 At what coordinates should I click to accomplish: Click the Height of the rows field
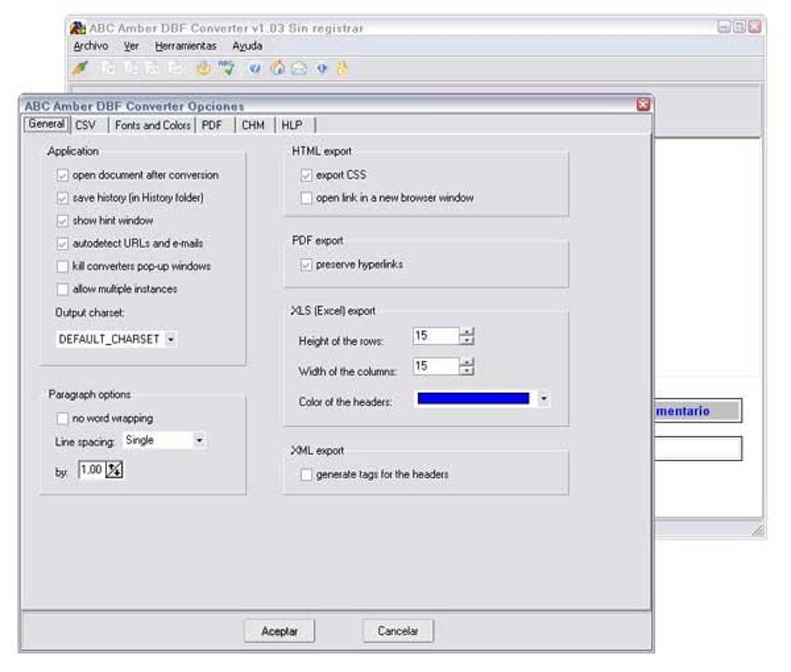[436, 336]
